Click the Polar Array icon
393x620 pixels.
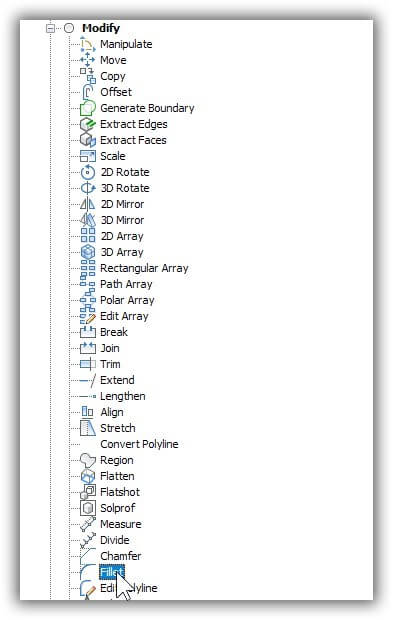tap(88, 300)
